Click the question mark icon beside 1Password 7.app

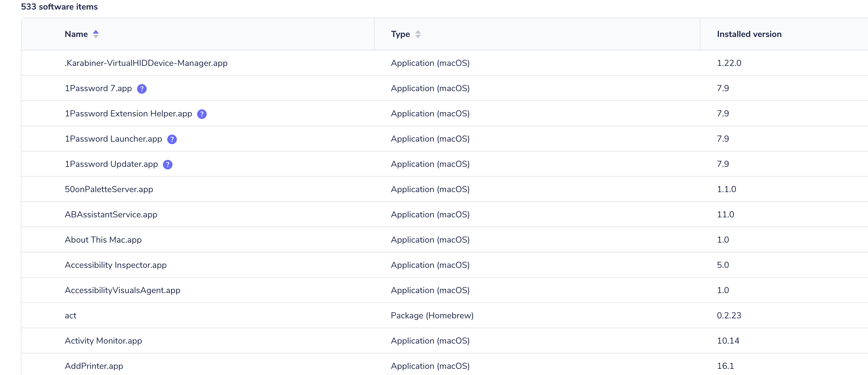tap(141, 89)
